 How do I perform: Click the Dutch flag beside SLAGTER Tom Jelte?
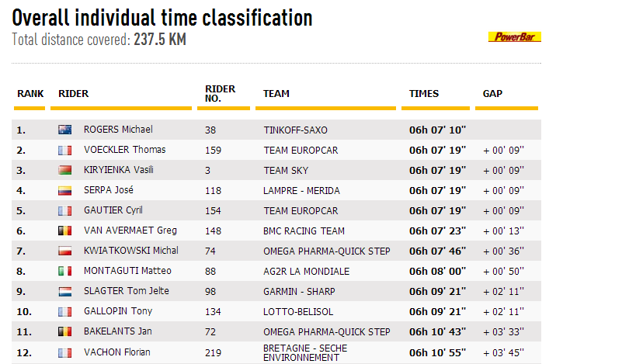65,291
